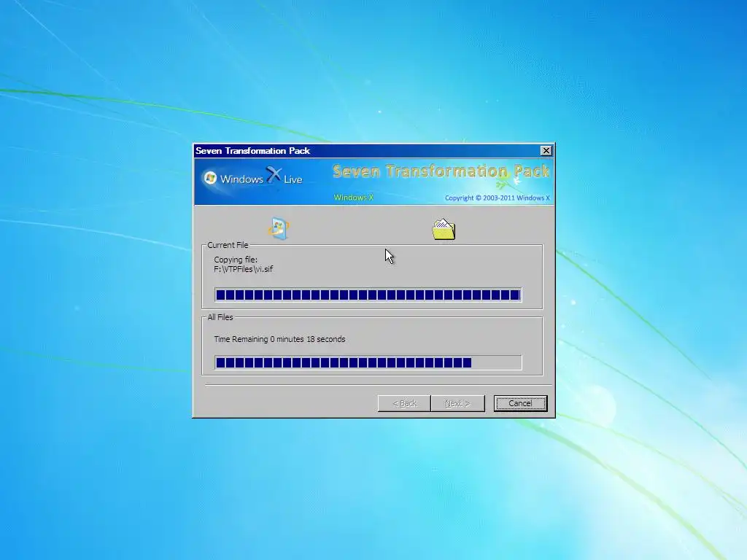Click the 'Current File' group label
This screenshot has height=560, width=747.
pyautogui.click(x=228, y=245)
